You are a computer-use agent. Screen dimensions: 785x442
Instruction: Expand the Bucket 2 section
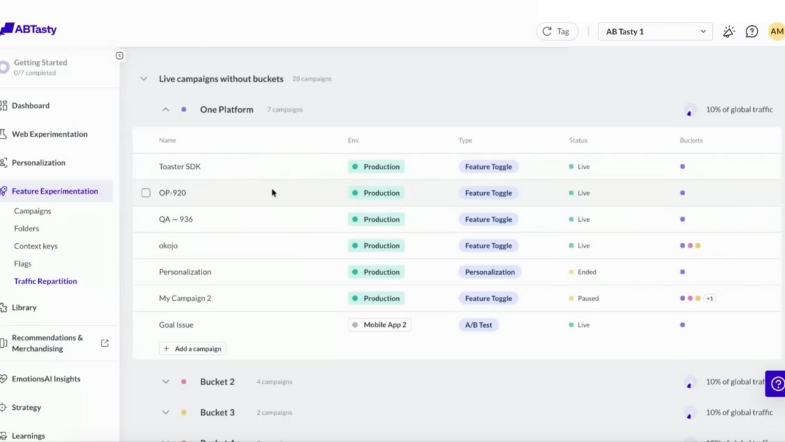pos(166,382)
